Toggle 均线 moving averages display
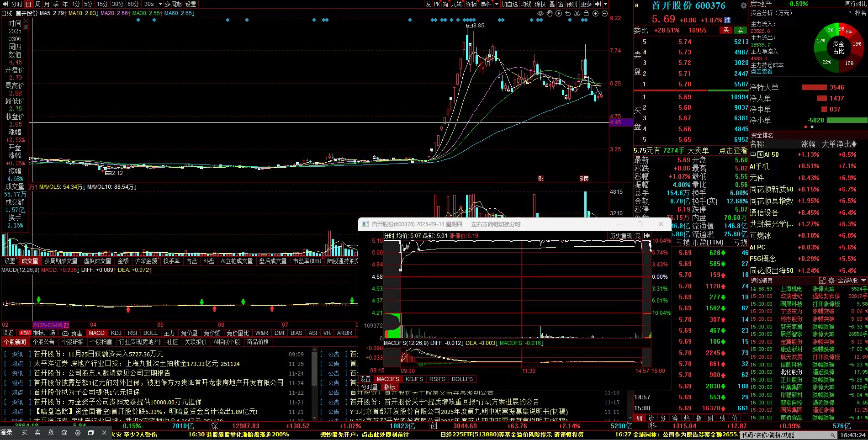Image resolution: width=868 pixels, height=440 pixels. 526,4
